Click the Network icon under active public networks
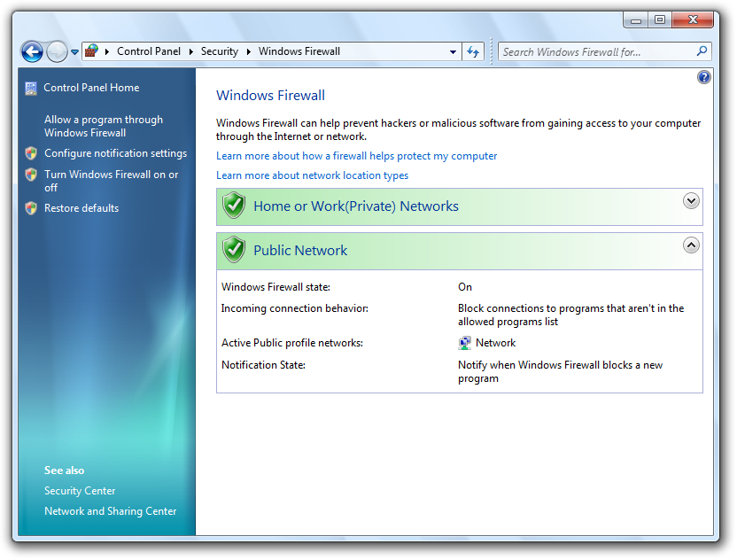Viewport: 737px width, 560px height. coord(464,343)
